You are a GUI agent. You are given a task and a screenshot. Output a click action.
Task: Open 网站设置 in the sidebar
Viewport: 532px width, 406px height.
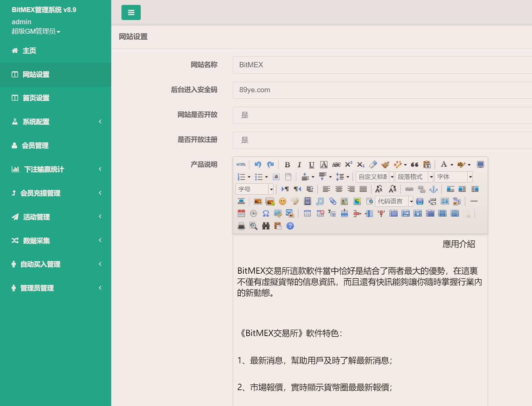(56, 74)
